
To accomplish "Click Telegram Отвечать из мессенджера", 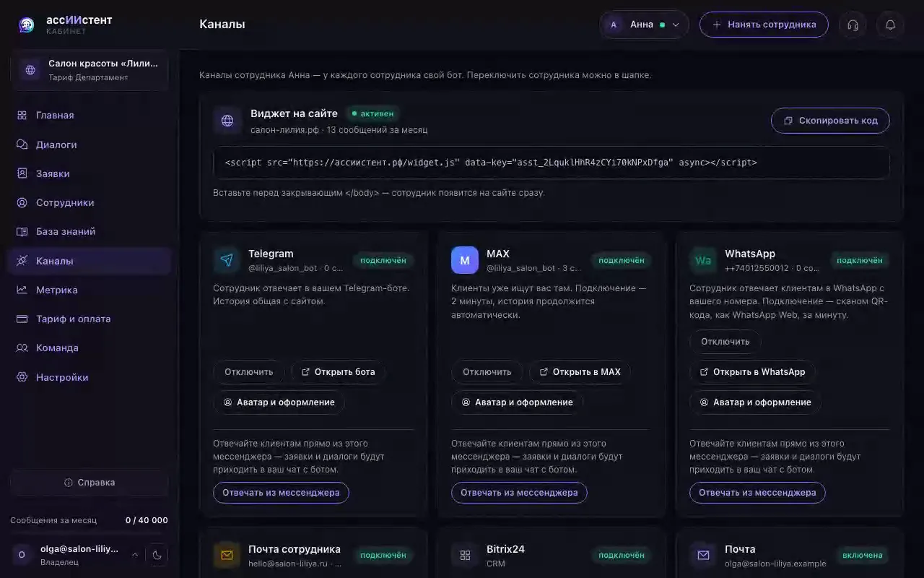I will click(x=281, y=493).
